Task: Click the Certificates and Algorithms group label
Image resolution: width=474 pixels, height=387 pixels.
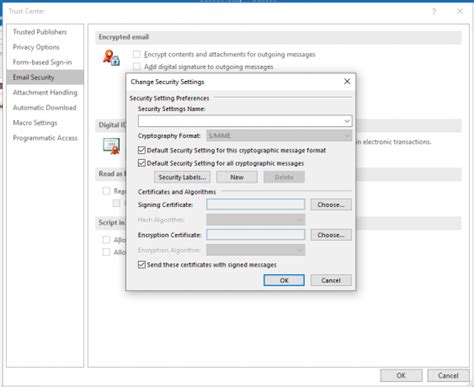Action: click(177, 192)
